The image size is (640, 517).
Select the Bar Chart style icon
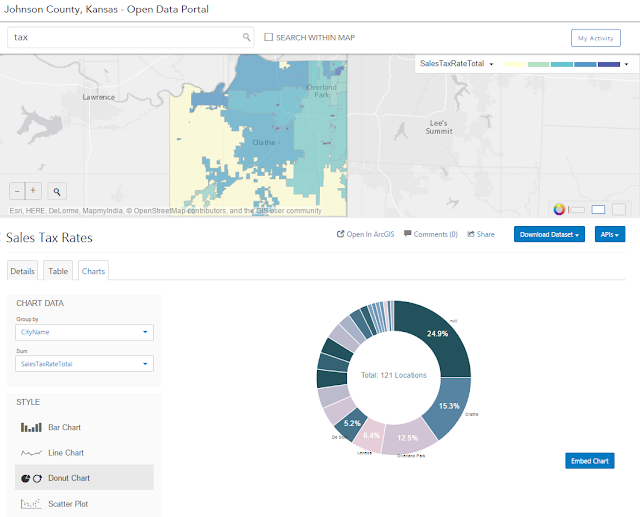point(31,427)
